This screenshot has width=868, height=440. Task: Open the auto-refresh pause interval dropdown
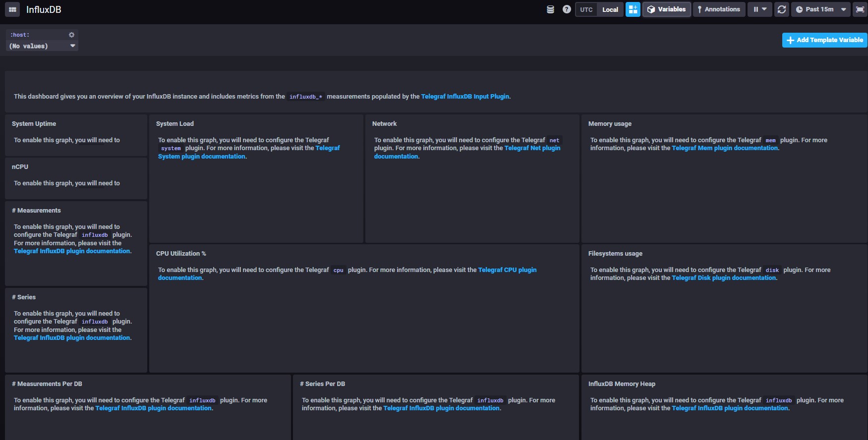(760, 9)
